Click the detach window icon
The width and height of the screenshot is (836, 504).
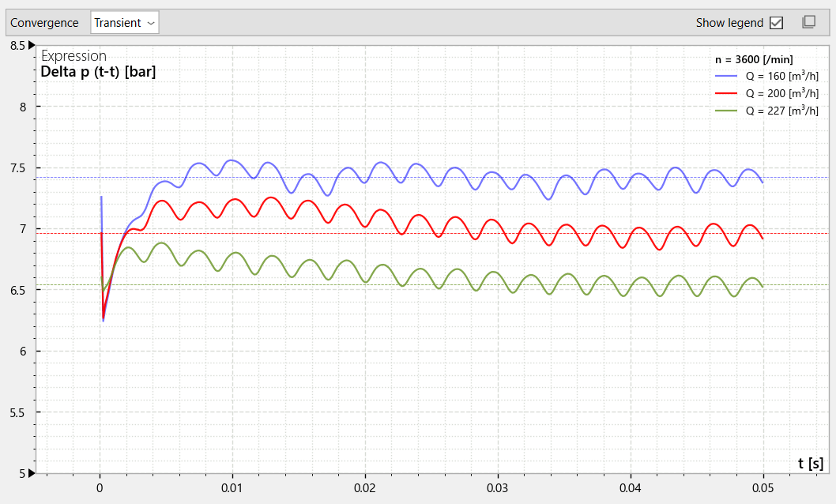pos(809,22)
